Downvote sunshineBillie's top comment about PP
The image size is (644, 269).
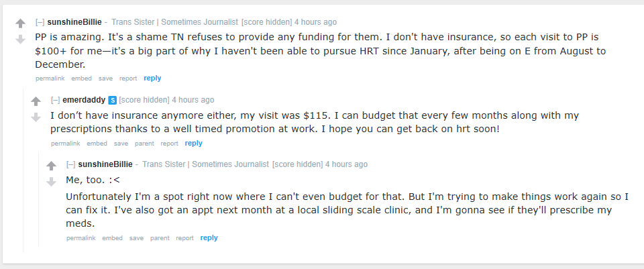point(21,40)
